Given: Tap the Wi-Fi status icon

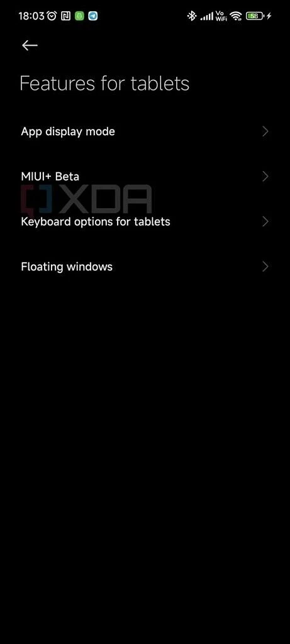Looking at the screenshot, I should coord(236,16).
